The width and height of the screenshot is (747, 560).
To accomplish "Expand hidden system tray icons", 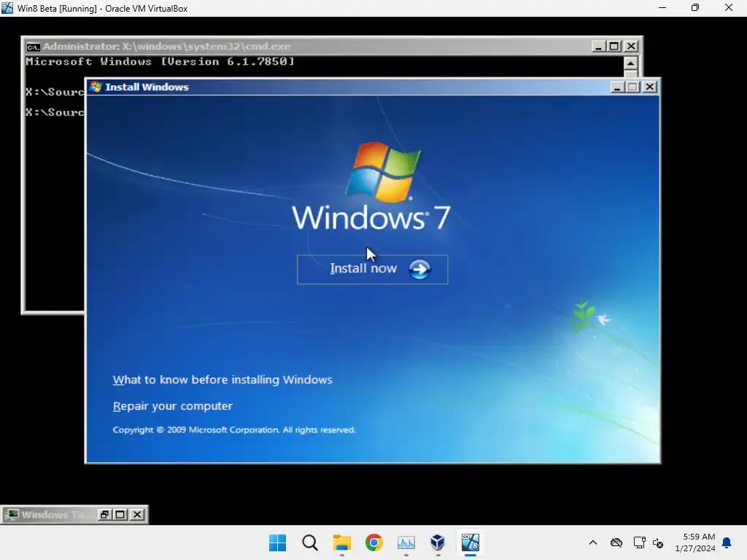I will [x=592, y=542].
